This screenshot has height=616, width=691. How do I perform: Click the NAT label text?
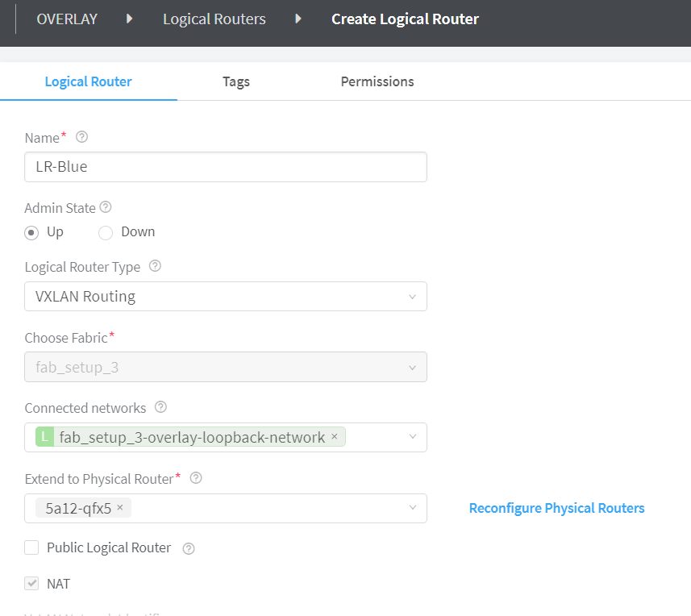pos(58,584)
